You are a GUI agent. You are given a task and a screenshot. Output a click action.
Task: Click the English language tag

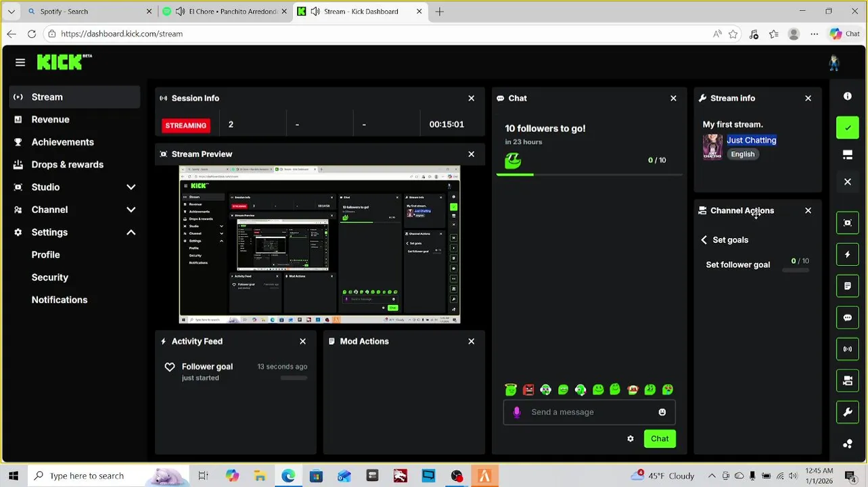click(x=742, y=154)
